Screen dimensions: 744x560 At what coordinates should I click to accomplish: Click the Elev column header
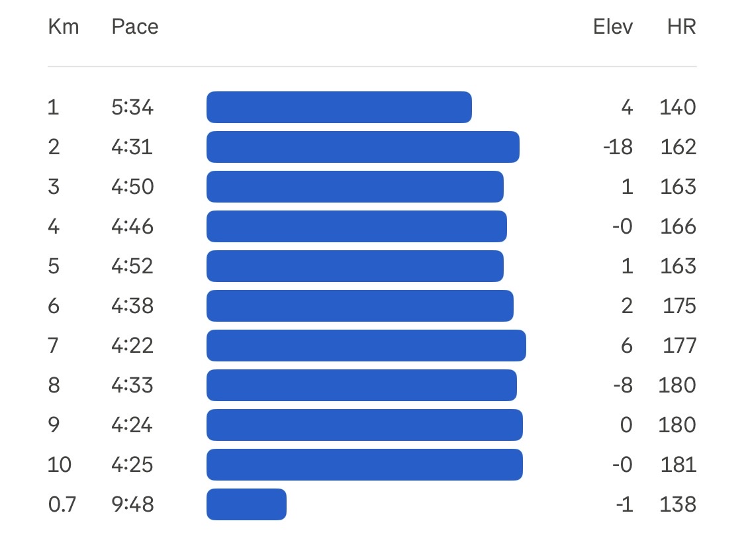[x=613, y=27]
